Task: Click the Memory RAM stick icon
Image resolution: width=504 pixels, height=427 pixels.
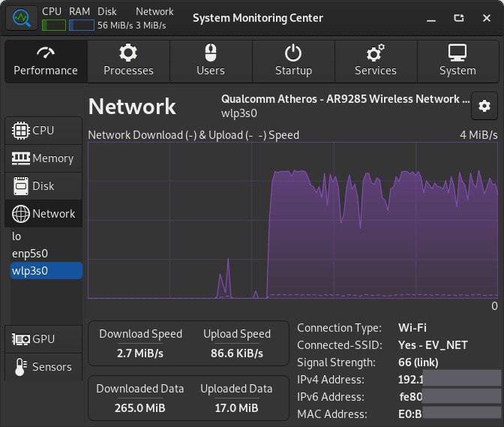Action: point(21,158)
